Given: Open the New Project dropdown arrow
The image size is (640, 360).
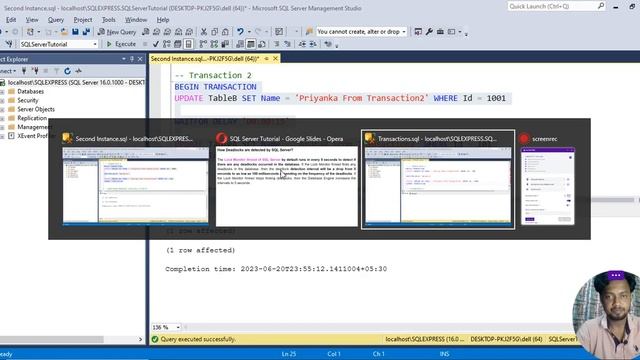Looking at the screenshot, I should tap(39, 32).
